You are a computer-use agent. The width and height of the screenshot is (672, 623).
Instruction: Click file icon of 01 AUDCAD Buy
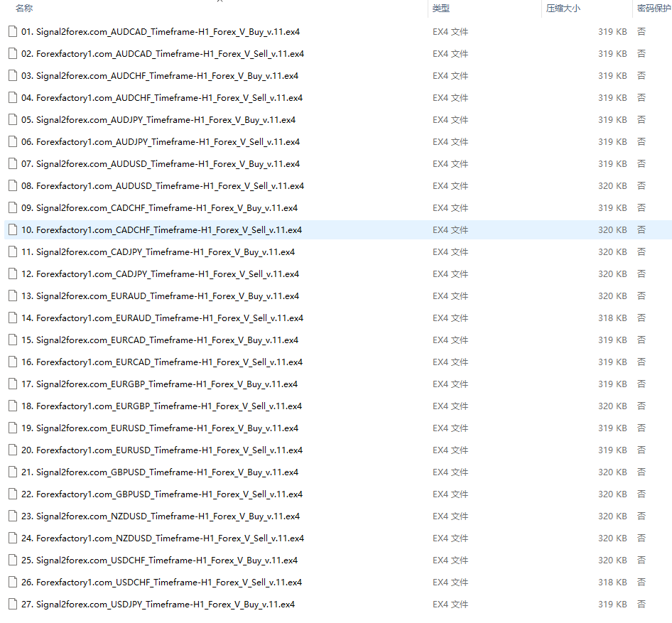pyautogui.click(x=13, y=31)
